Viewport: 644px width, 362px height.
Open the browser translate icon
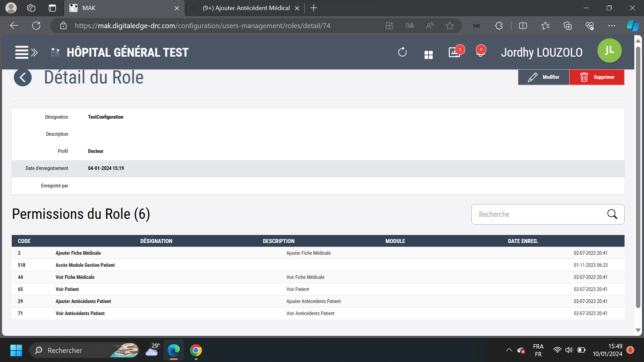[x=410, y=26]
